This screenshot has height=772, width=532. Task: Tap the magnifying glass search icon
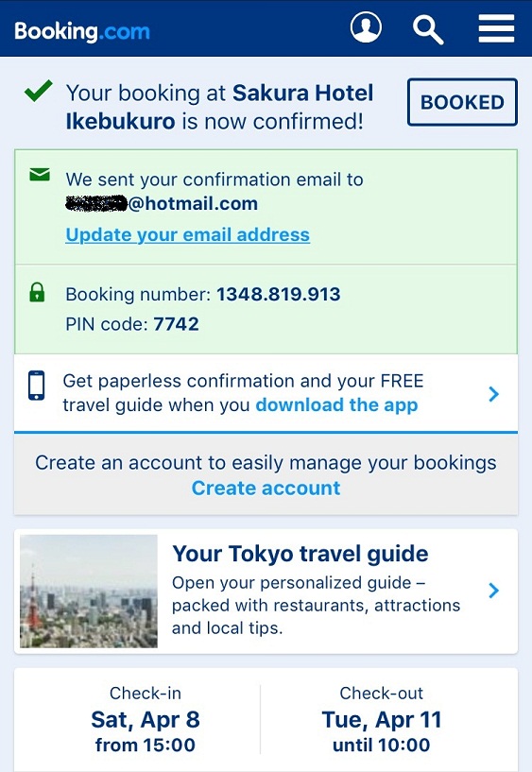pyautogui.click(x=428, y=29)
